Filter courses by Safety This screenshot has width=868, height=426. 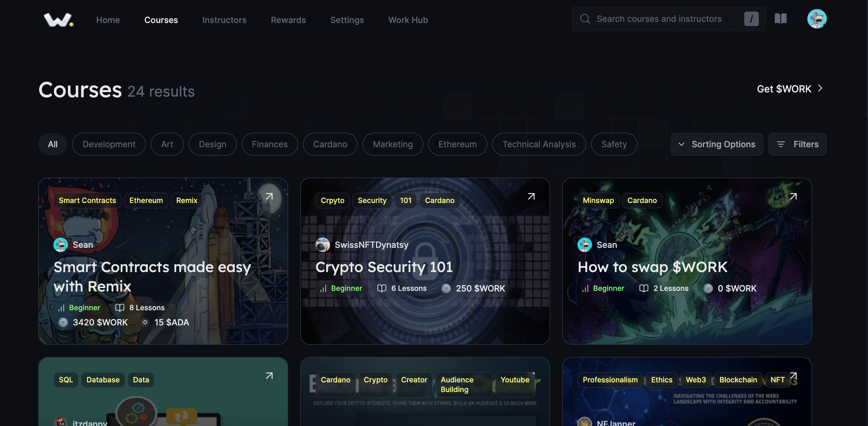(x=614, y=144)
